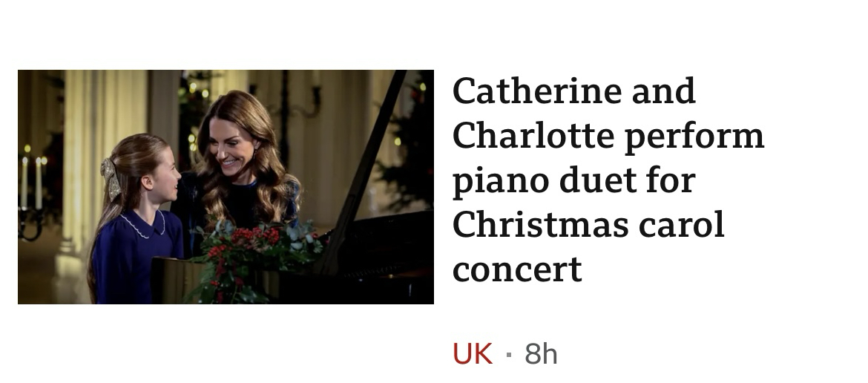
Task: Open the UK section tag
Action: tap(473, 354)
